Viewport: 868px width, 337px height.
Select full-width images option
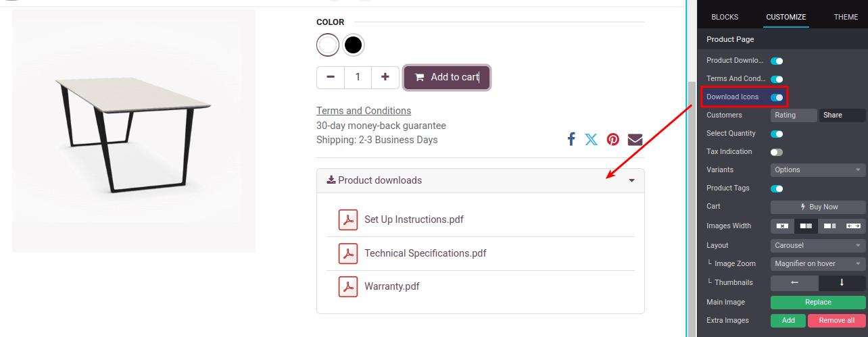pyautogui.click(x=853, y=226)
